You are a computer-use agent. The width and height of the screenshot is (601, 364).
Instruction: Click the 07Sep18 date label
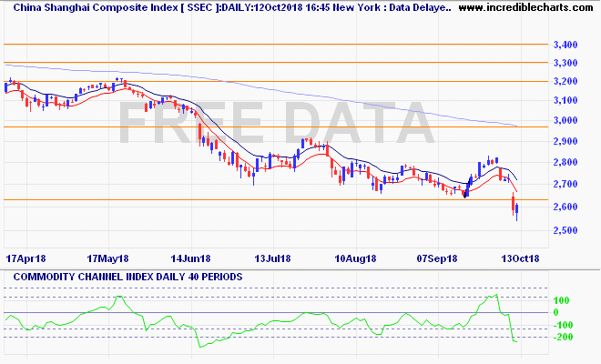coord(437,258)
